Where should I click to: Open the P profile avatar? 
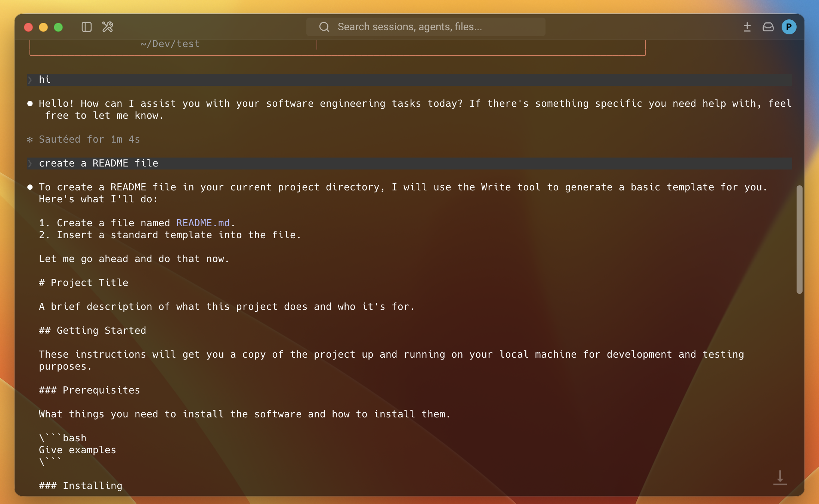(x=789, y=27)
